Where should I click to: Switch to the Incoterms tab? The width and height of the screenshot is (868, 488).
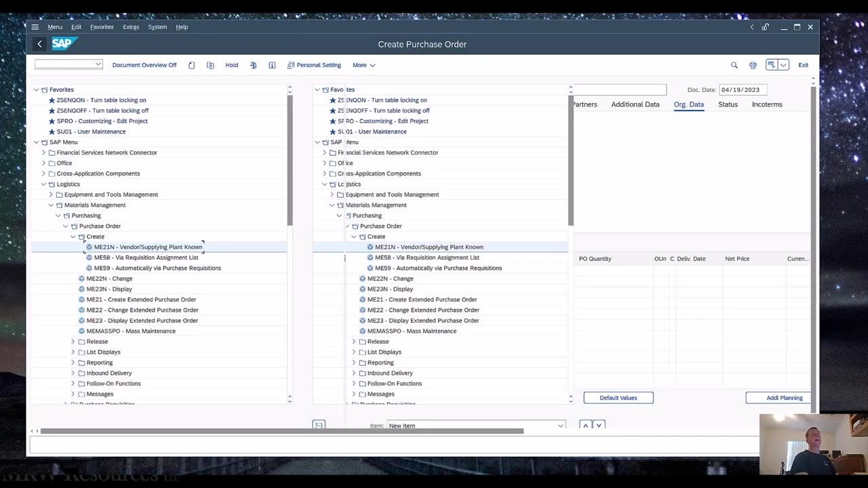click(767, 104)
